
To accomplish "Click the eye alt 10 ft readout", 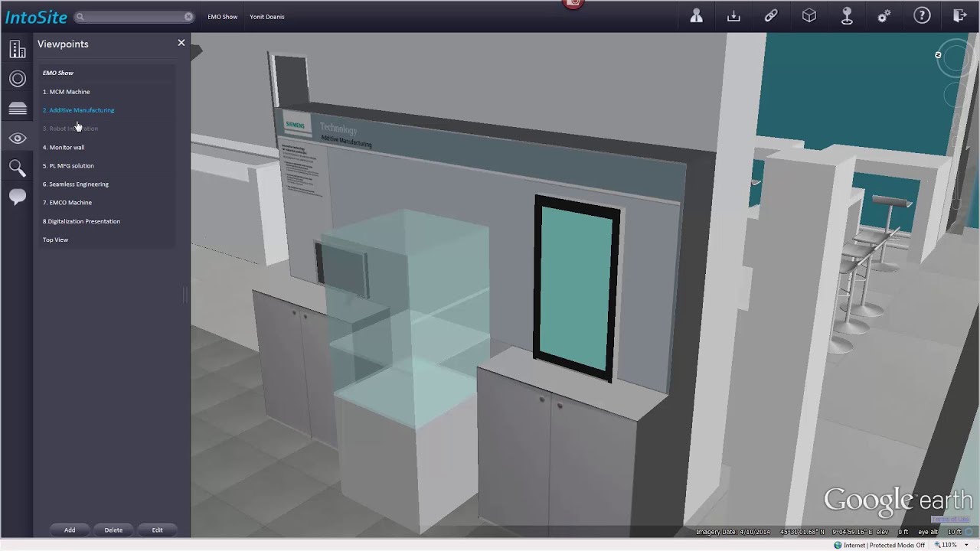I will [939, 532].
